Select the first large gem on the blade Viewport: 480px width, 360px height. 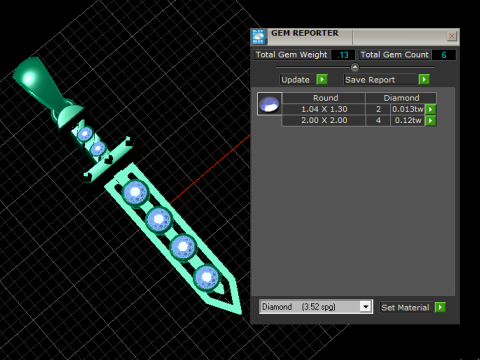pyautogui.click(x=135, y=193)
